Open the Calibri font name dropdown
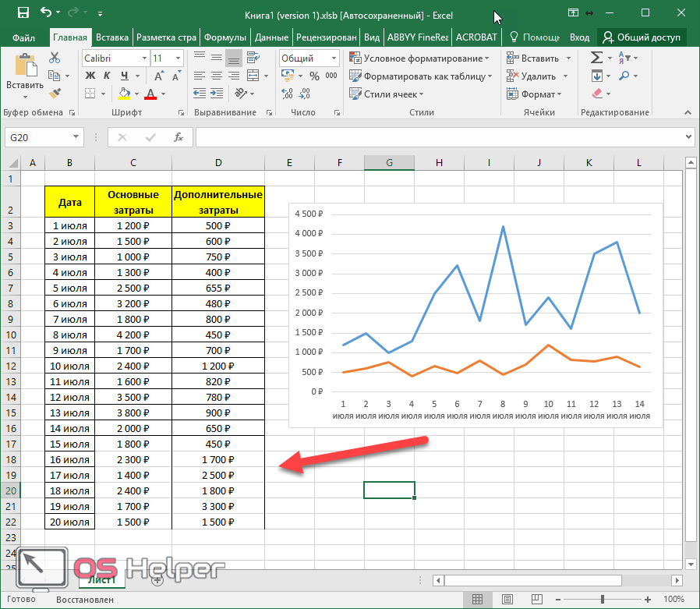700x609 pixels. point(144,58)
